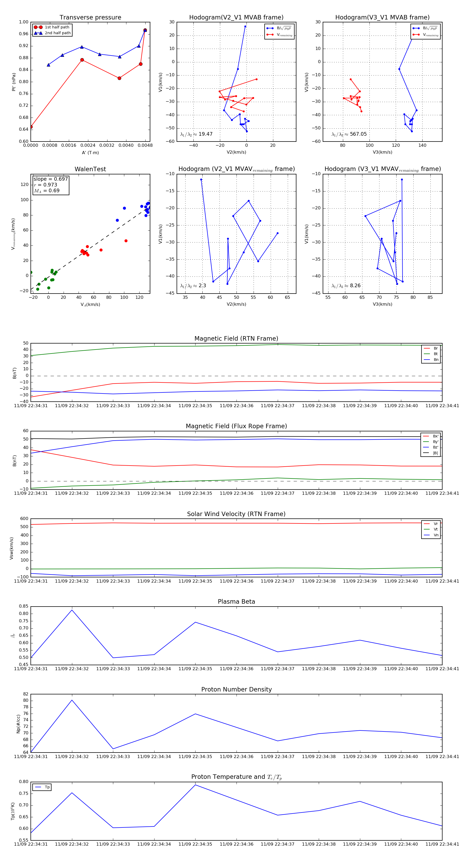
Task: Click the "Bx'" legend entry
Action: pos(431,436)
